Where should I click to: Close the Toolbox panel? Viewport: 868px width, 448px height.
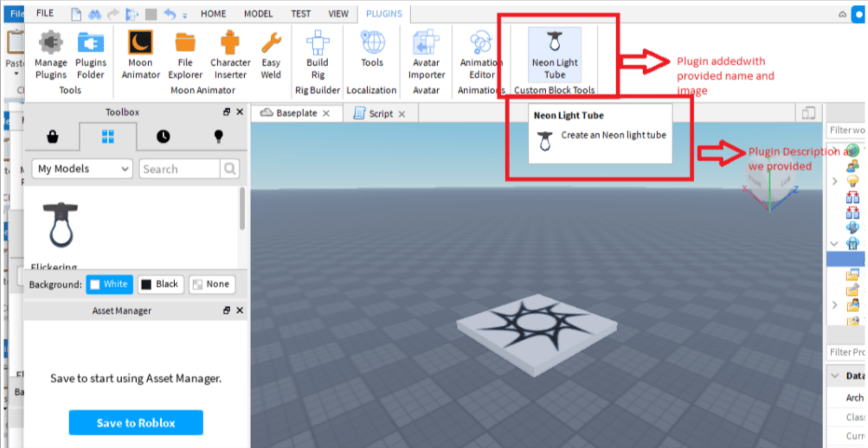tap(240, 112)
